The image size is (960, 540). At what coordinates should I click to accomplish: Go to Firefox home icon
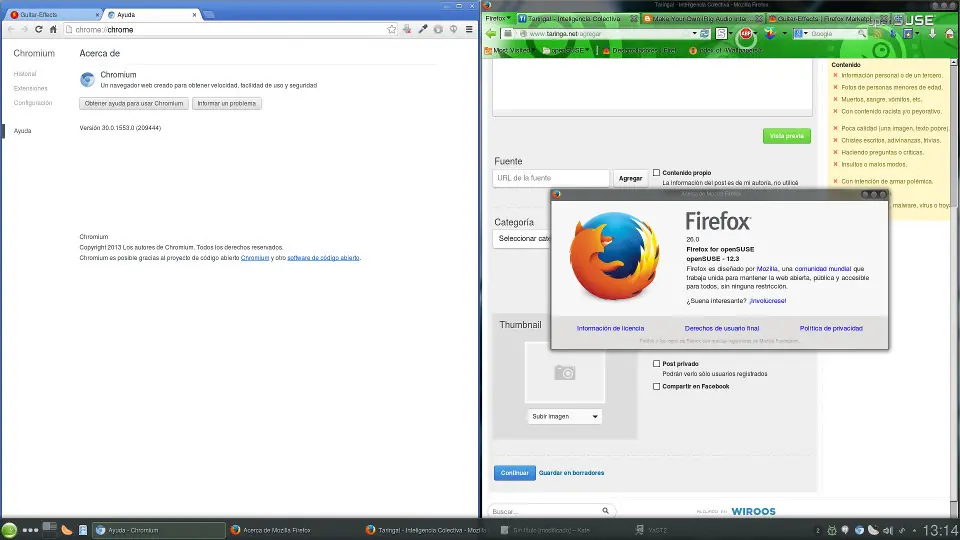[x=950, y=34]
